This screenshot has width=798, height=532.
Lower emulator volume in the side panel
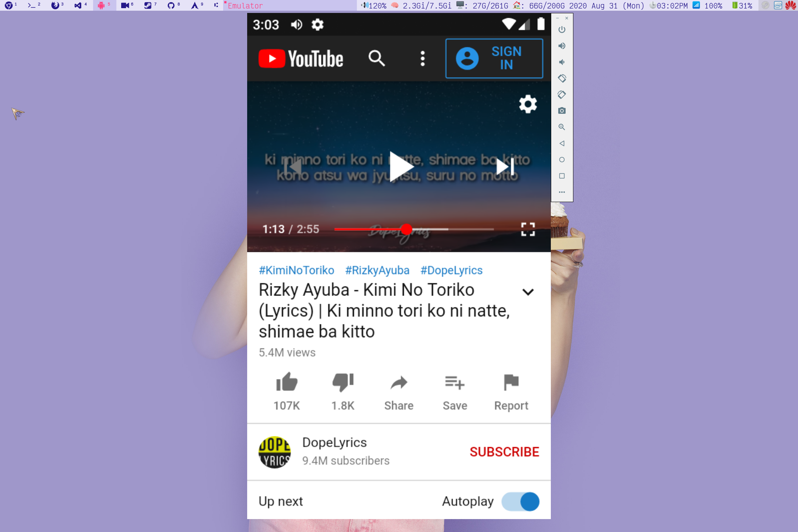click(562, 62)
